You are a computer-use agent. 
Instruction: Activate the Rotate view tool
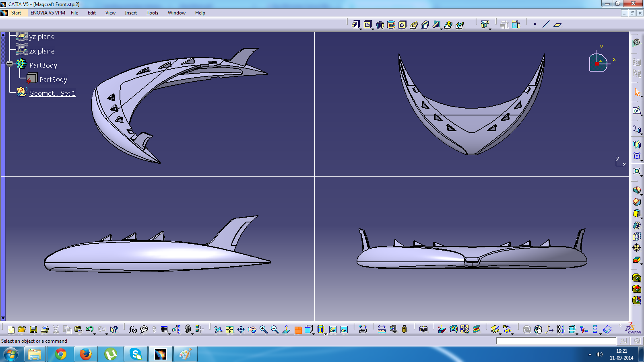click(x=252, y=329)
